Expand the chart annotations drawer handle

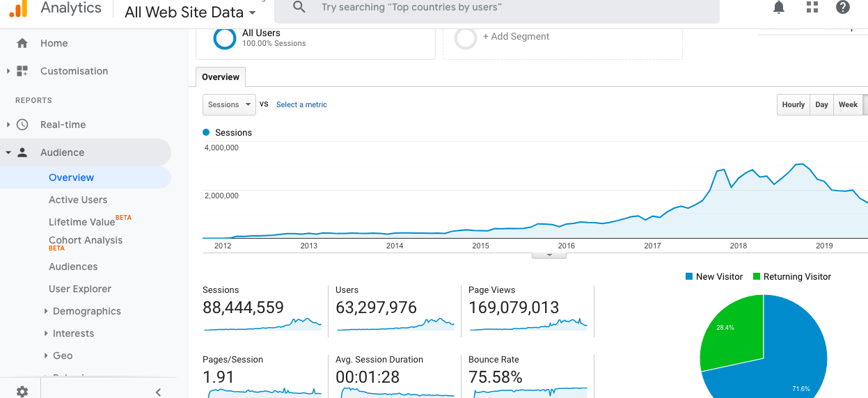549,255
